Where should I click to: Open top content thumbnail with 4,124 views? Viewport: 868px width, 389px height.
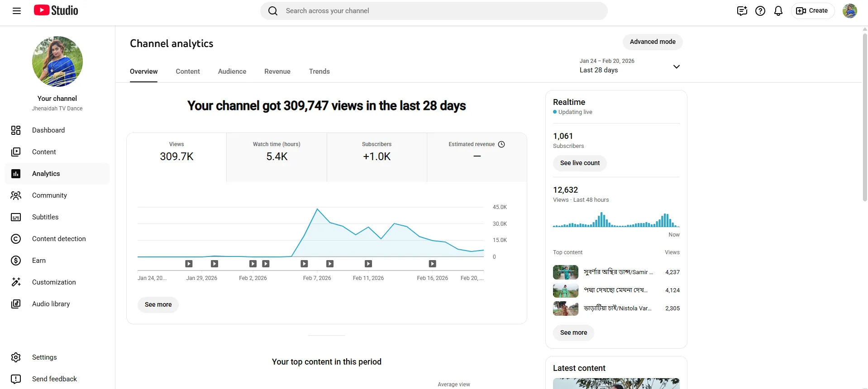(x=566, y=290)
